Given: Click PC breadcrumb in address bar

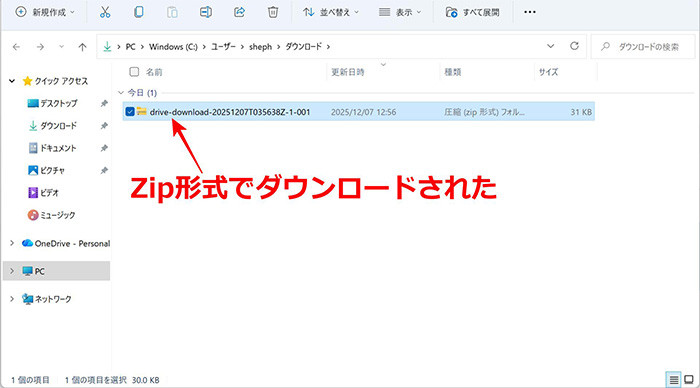Looking at the screenshot, I should click(130, 46).
